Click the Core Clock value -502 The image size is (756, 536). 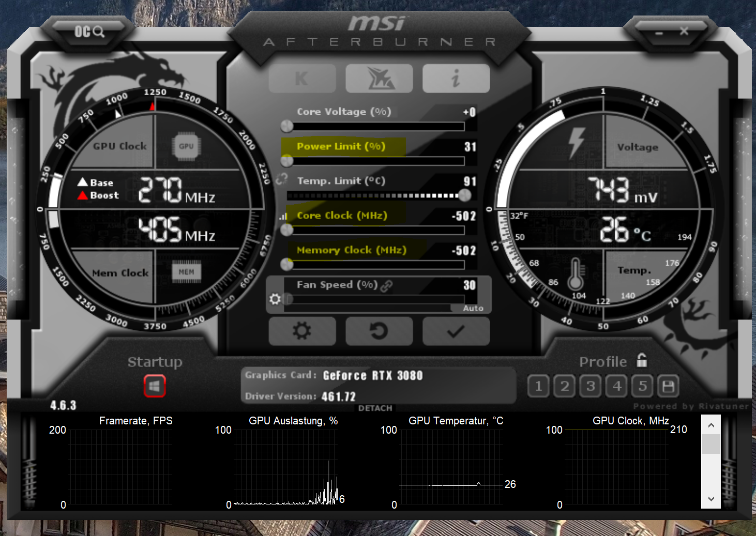464,216
